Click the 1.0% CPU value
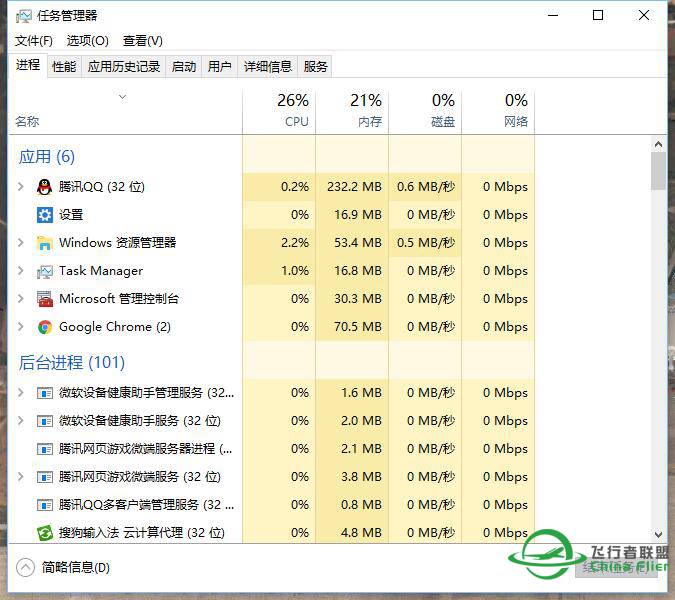Viewport: 675px width, 600px height. point(295,271)
